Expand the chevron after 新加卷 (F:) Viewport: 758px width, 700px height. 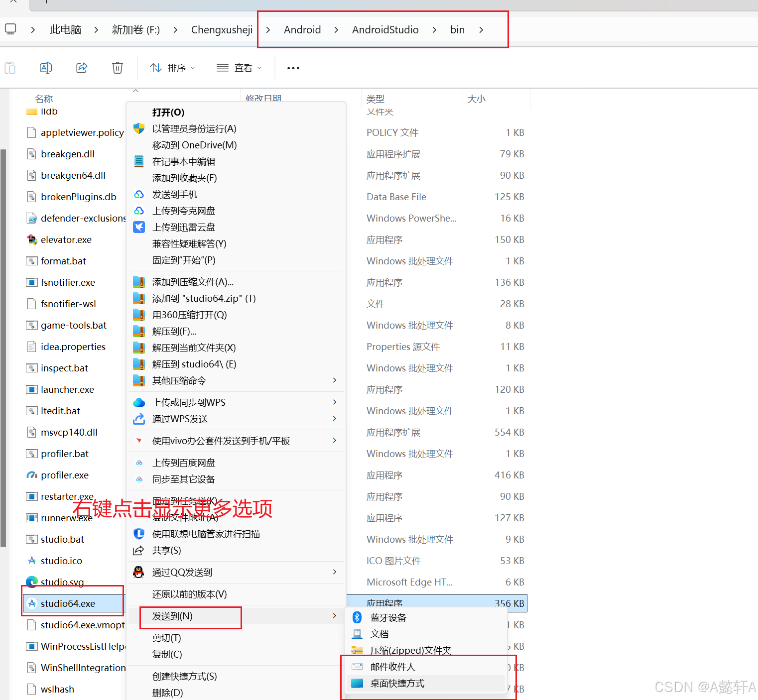coord(175,30)
